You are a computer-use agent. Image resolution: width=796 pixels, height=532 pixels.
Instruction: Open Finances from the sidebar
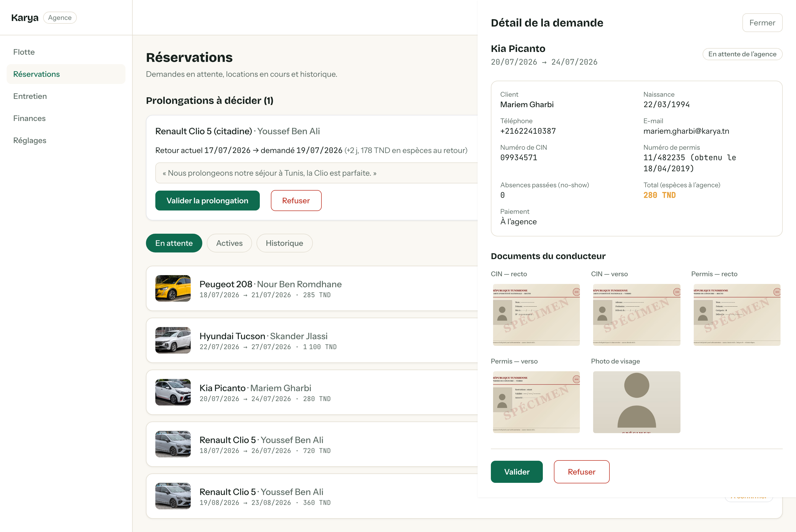click(x=66, y=118)
